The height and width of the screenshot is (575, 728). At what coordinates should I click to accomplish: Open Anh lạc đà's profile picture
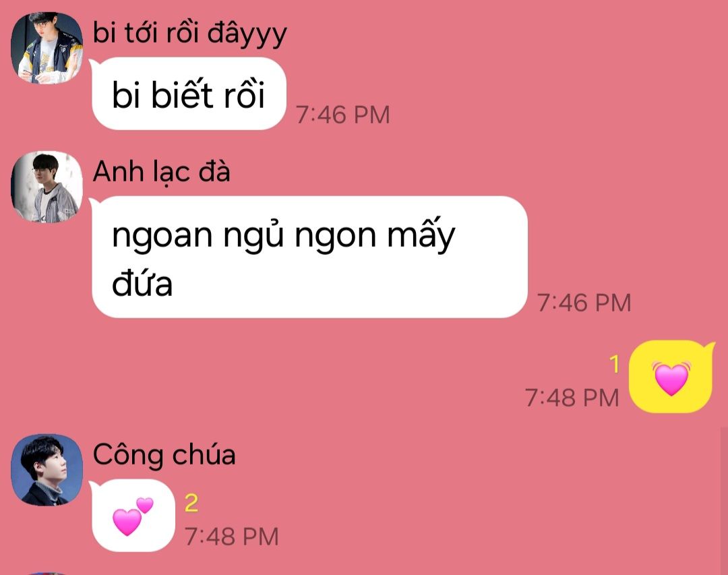[x=47, y=187]
